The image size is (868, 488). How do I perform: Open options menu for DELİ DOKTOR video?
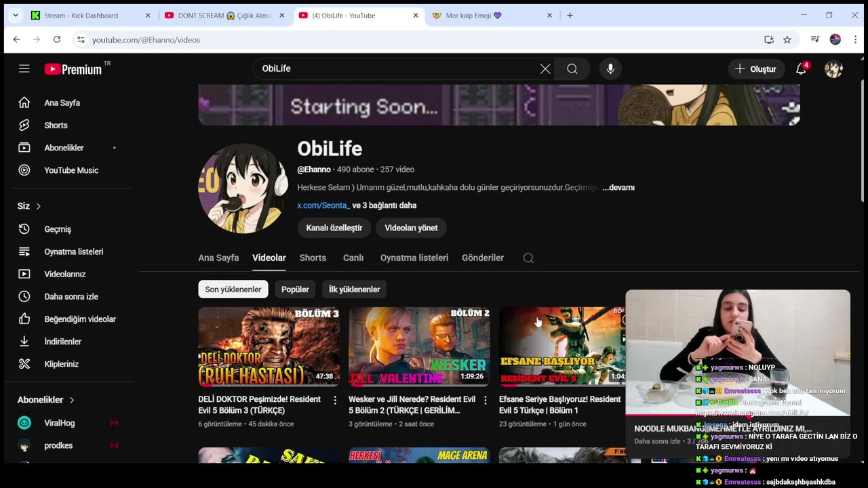click(334, 401)
